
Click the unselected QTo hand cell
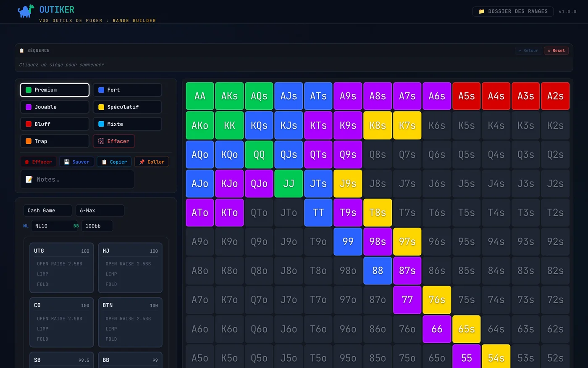(259, 212)
